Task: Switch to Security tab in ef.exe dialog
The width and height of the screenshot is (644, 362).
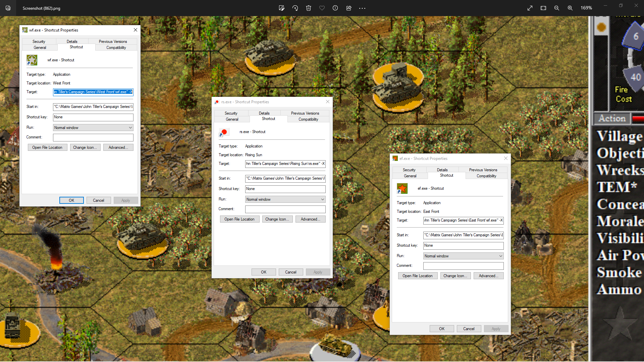Action: click(x=409, y=170)
